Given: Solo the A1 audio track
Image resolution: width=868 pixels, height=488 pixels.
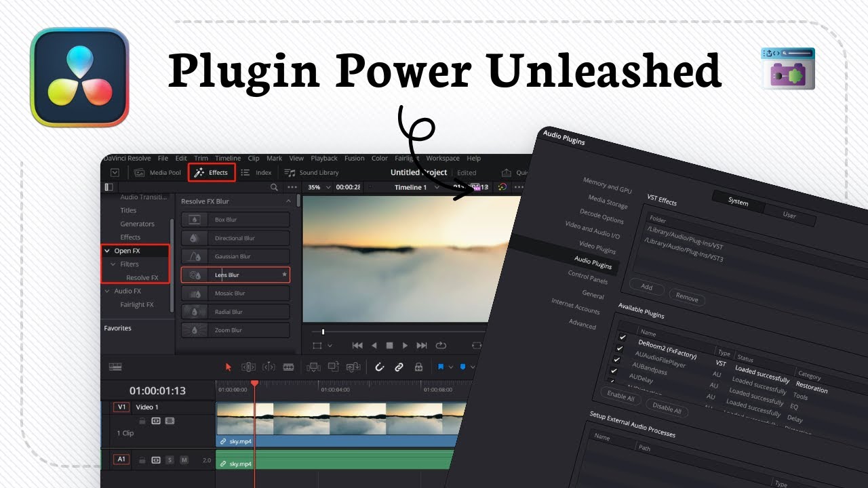Looking at the screenshot, I should click(170, 460).
